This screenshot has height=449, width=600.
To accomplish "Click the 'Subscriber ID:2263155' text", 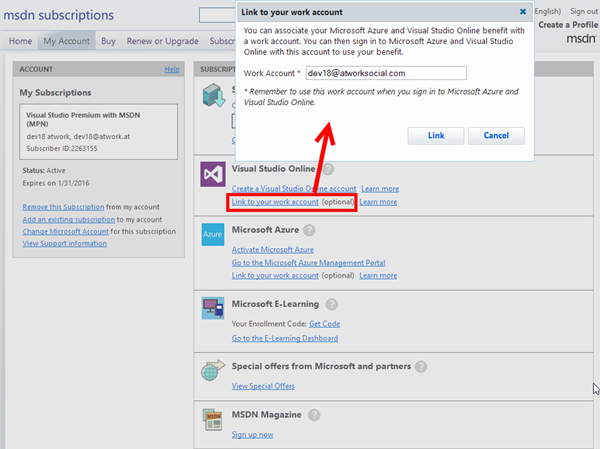I will coord(62,149).
